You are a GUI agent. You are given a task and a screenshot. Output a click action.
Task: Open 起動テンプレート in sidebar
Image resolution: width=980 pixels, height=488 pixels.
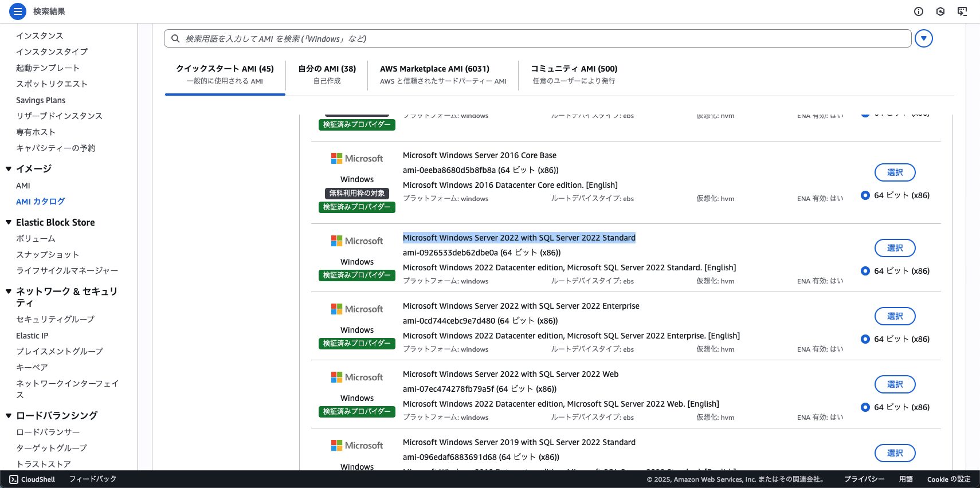point(48,68)
